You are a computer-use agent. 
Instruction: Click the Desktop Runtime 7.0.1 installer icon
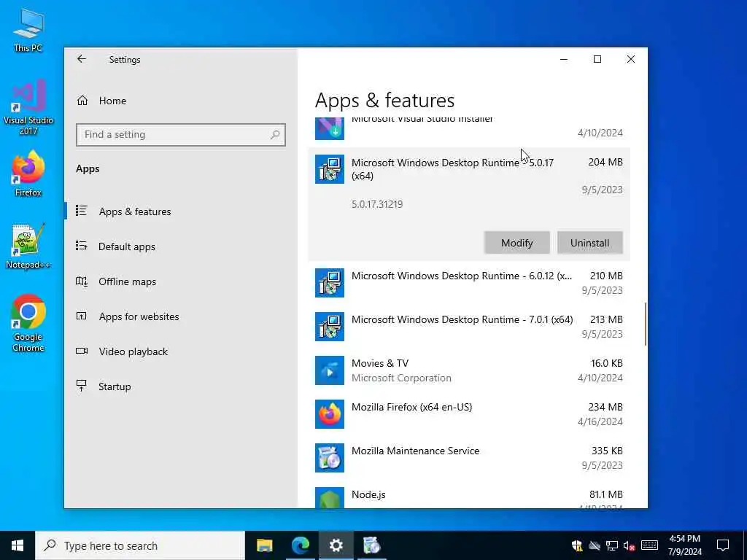coord(330,326)
